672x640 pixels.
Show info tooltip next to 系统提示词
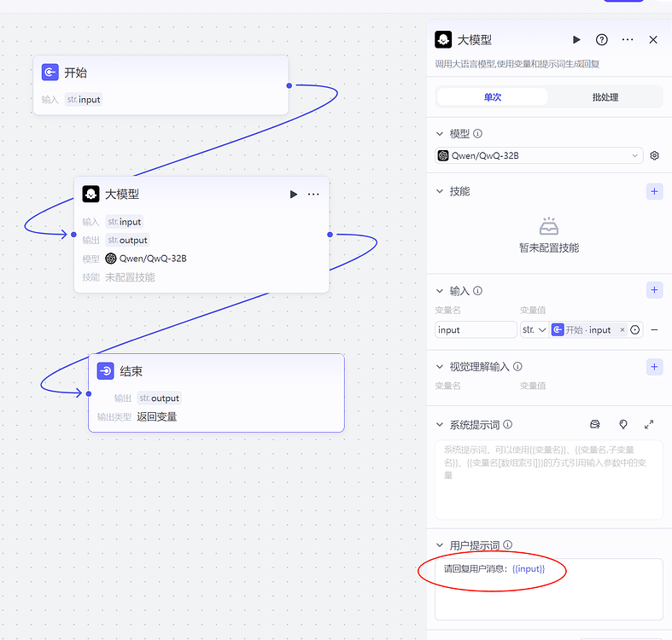(508, 424)
